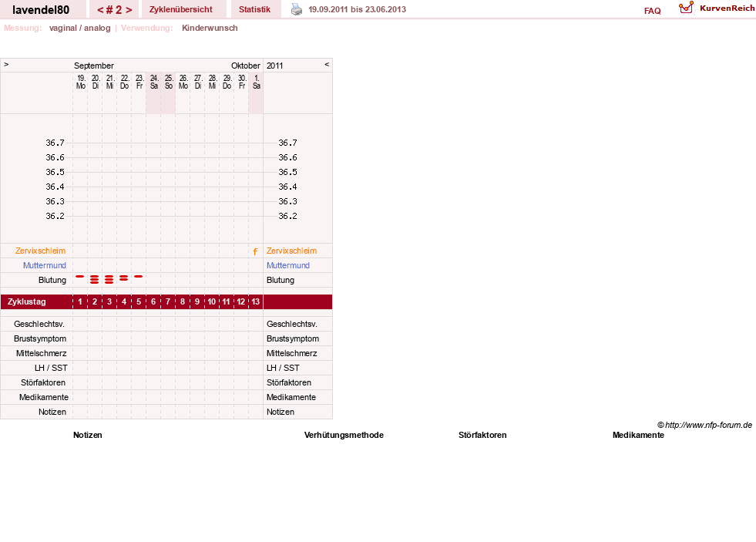Click the bold Verhütungsmethode heading
756x542 pixels.
pyautogui.click(x=344, y=435)
